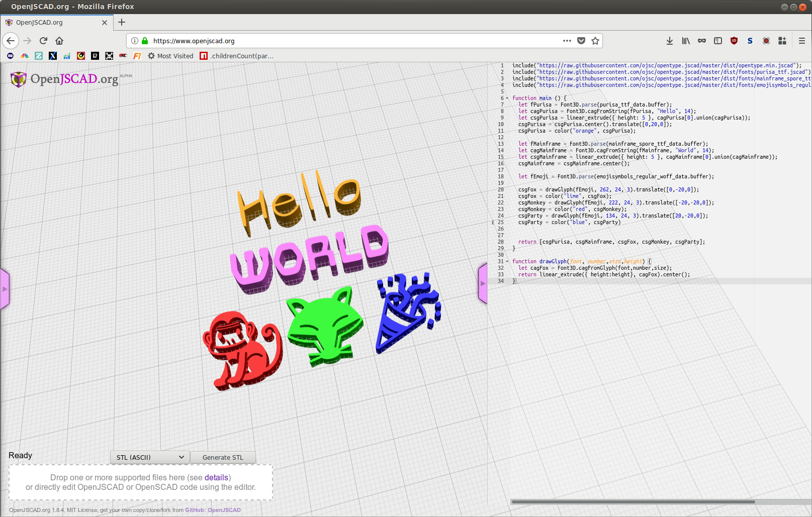Click the private mask toolbar icon
The image size is (812, 517).
click(702, 41)
